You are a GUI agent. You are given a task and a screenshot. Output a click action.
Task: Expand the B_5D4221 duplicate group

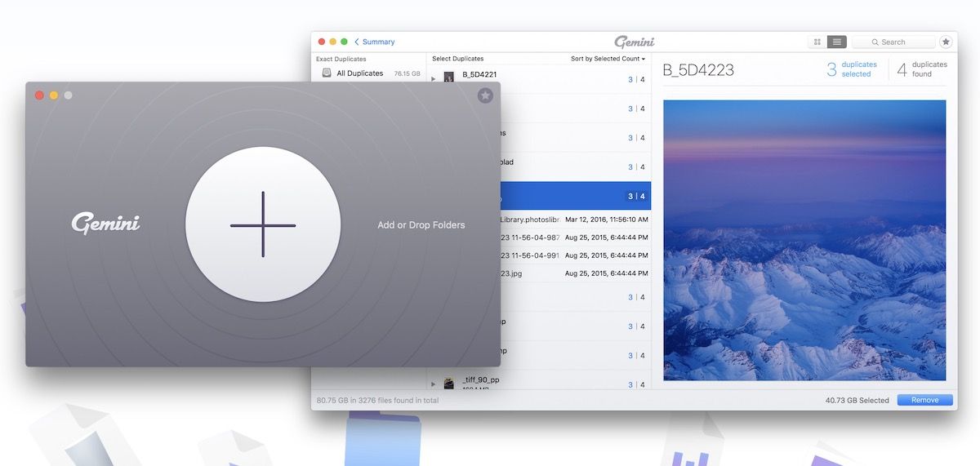coord(434,79)
